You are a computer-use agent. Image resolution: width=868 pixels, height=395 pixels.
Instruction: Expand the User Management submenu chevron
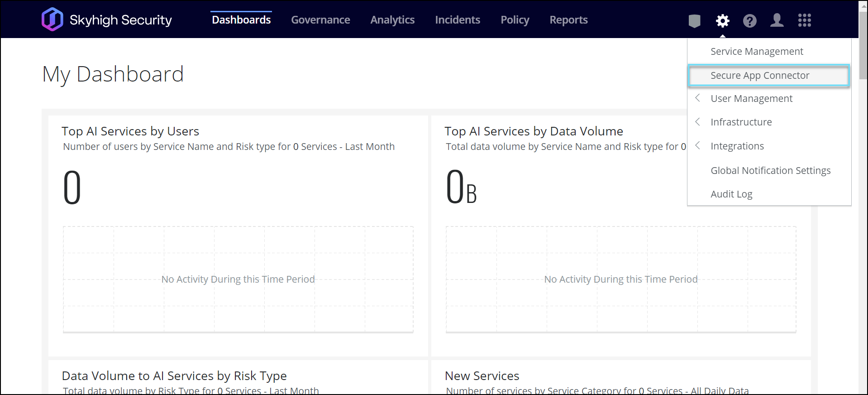[698, 98]
